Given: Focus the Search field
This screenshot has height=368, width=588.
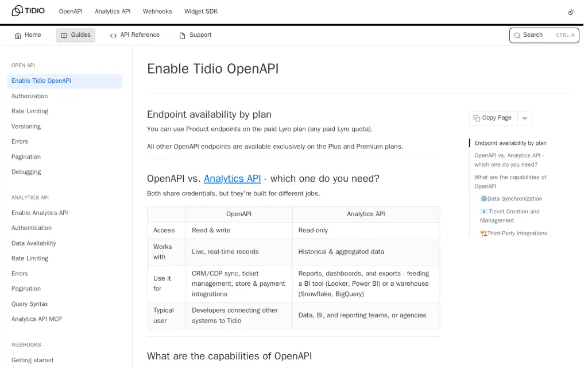Looking at the screenshot, I should (x=544, y=35).
